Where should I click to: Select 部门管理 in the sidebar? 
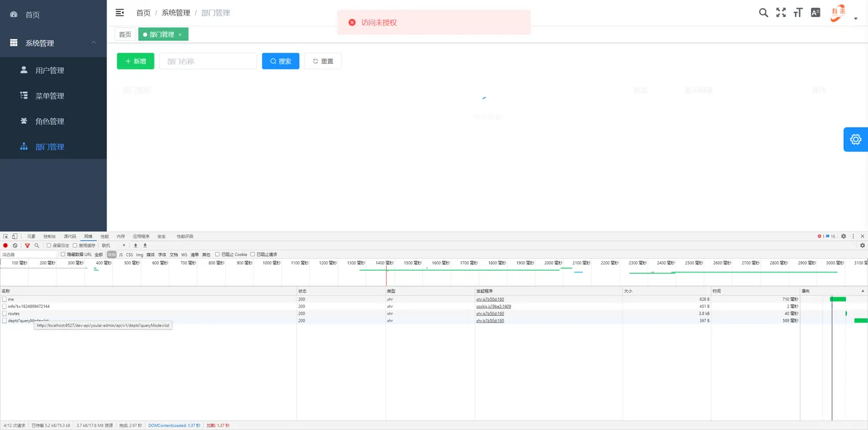[x=53, y=146]
